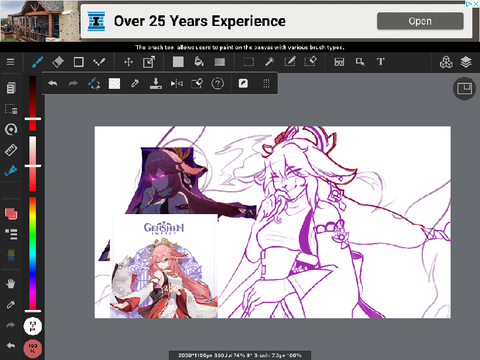Open the hamburger main menu
The image size is (480, 360).
pos(10,62)
